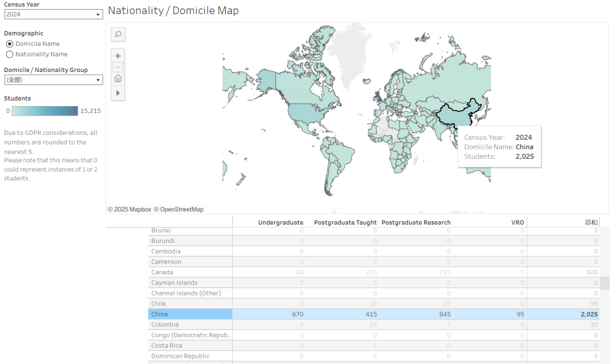Zoom out using the map minus button

coord(118,67)
